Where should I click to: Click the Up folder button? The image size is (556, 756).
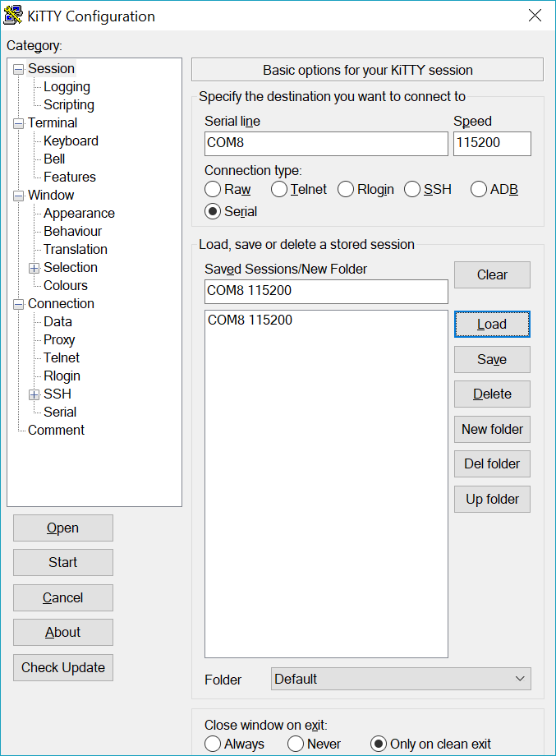(493, 500)
